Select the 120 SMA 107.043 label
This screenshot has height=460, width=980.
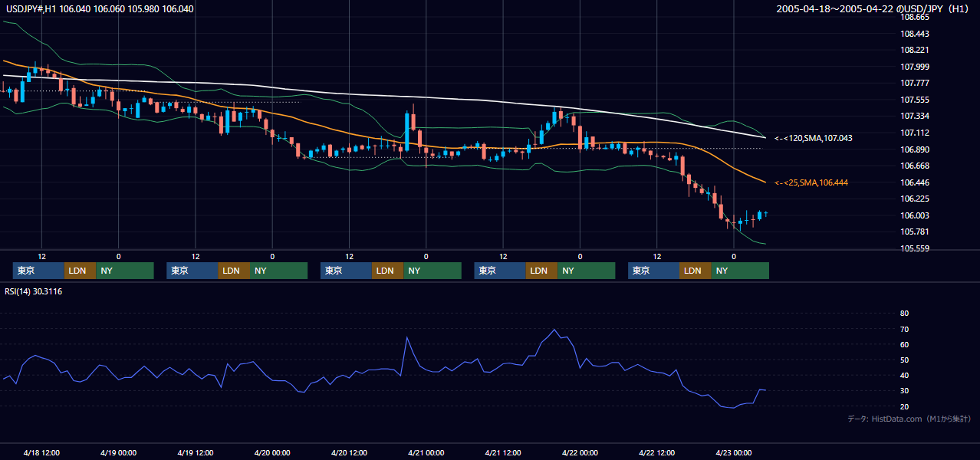tap(814, 138)
